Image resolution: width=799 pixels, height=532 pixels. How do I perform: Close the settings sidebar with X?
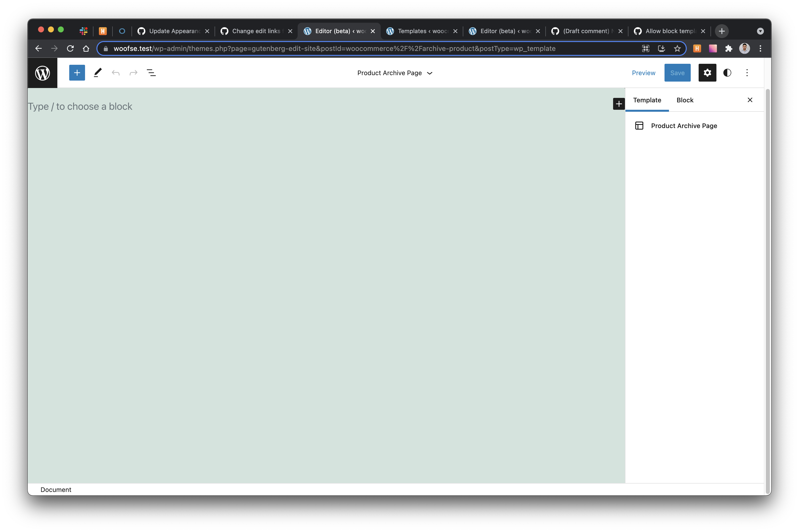tap(750, 100)
